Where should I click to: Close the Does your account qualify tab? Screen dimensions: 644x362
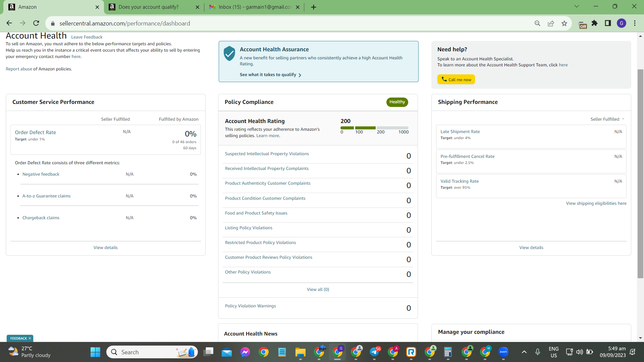coord(197,7)
